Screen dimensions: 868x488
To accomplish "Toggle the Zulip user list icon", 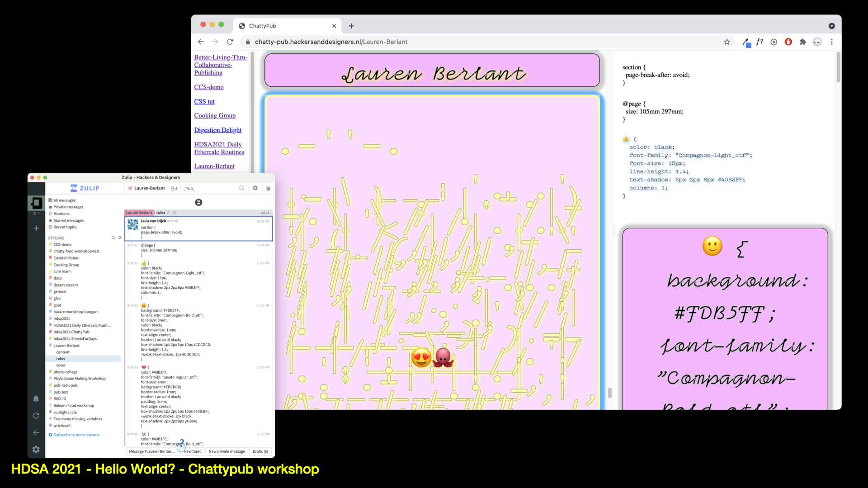I will point(268,188).
